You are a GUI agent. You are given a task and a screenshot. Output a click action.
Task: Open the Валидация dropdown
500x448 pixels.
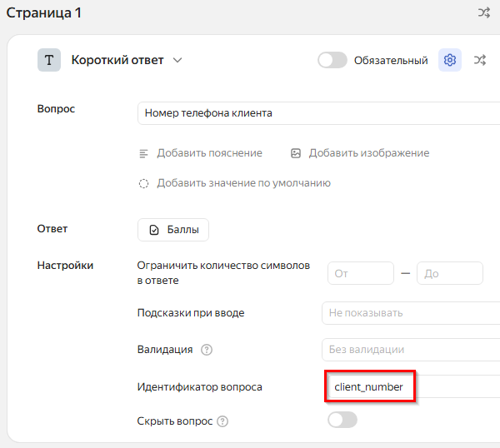pos(411,350)
